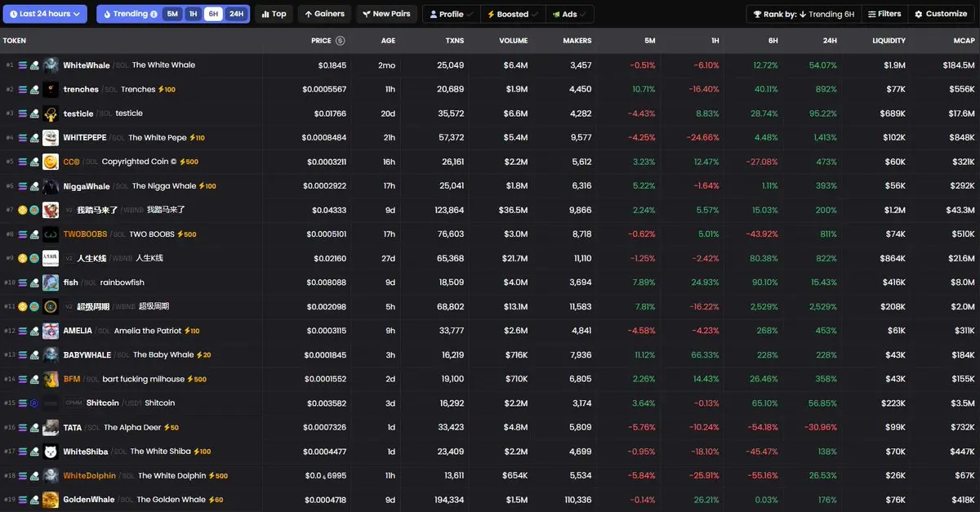
Task: Select the Trending tab label
Action: 130,14
